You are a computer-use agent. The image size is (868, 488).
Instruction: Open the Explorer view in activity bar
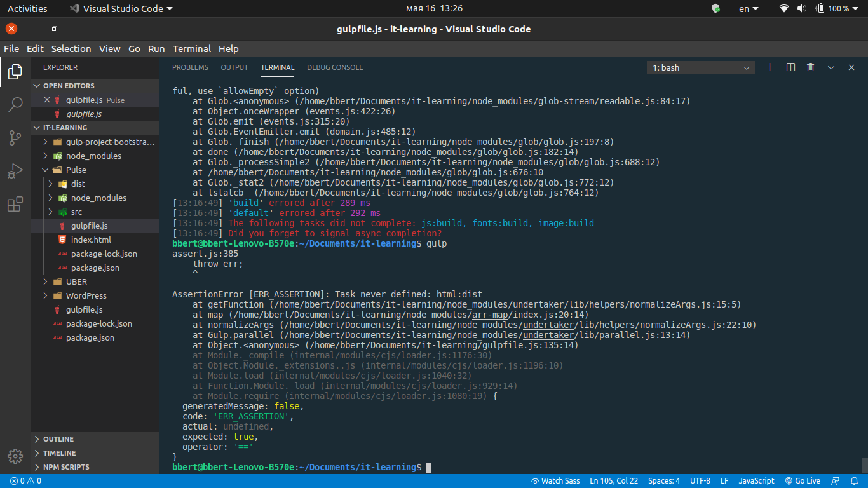(15, 72)
